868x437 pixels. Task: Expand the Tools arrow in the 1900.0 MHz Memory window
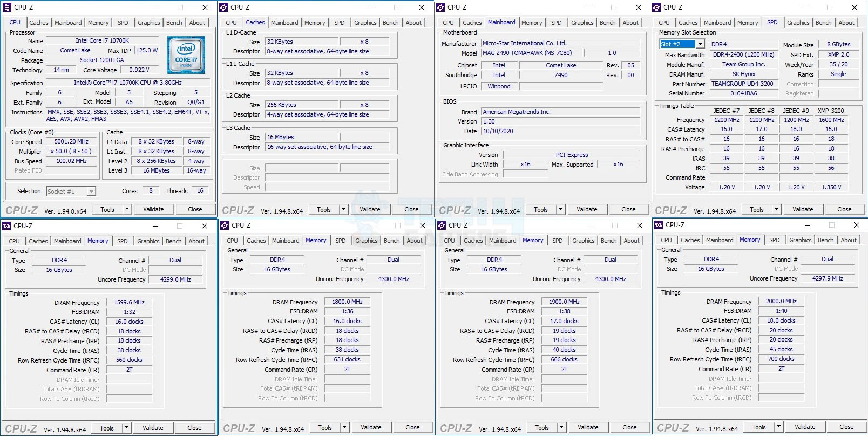[561, 427]
